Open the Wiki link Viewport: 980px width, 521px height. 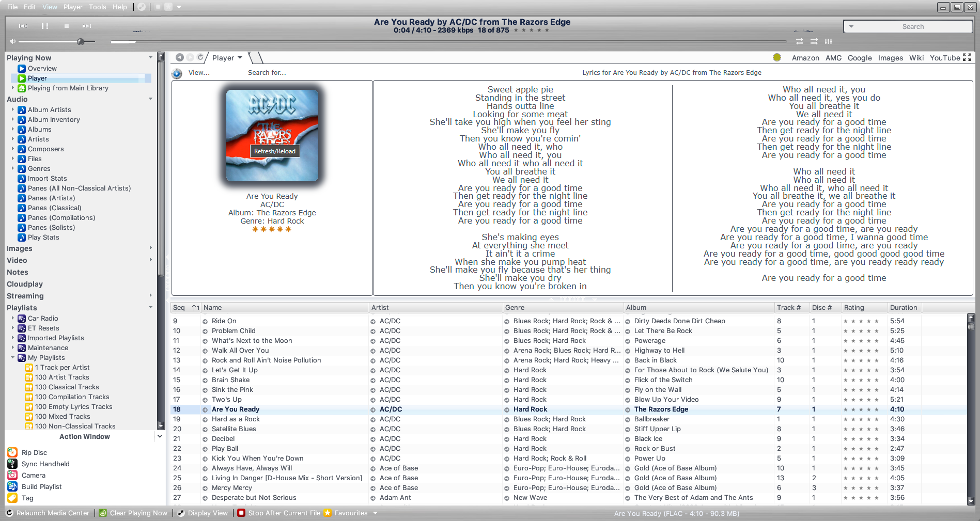[916, 58]
